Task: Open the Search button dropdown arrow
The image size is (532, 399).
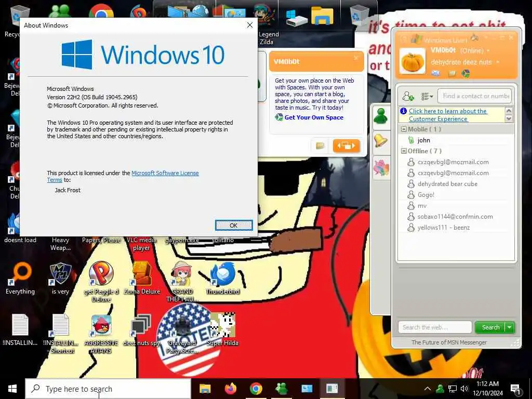Action: coord(510,327)
